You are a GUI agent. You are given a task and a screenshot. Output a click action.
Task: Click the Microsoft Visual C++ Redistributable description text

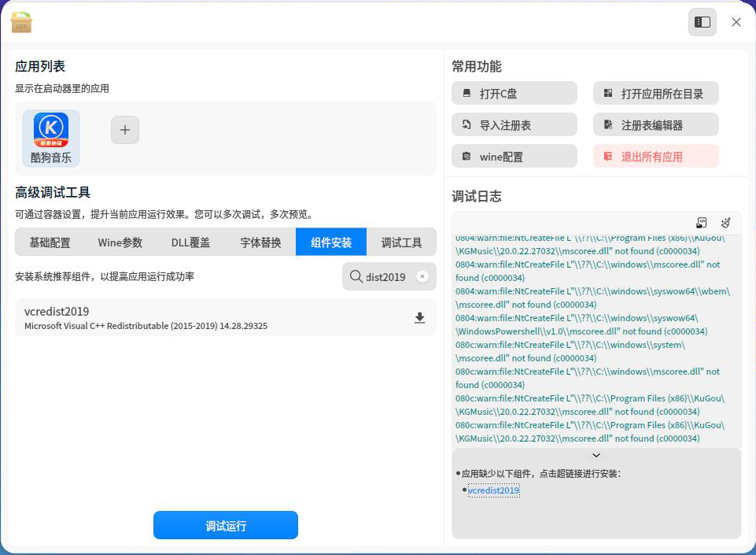pyautogui.click(x=146, y=326)
